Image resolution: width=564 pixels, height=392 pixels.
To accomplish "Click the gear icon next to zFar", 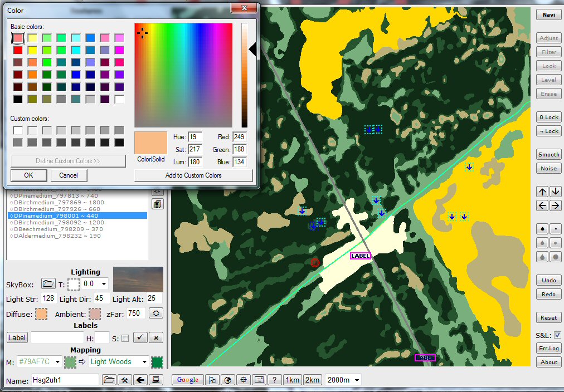I will point(157,313).
